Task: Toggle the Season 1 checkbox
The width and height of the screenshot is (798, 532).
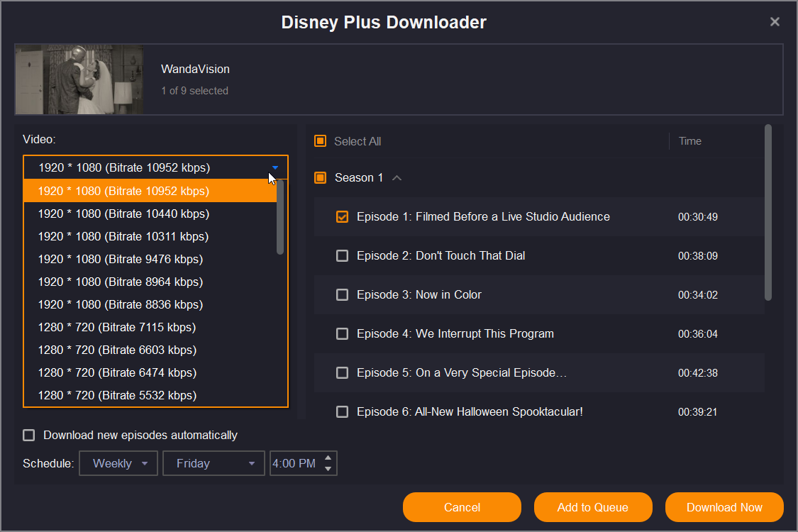Action: [320, 177]
